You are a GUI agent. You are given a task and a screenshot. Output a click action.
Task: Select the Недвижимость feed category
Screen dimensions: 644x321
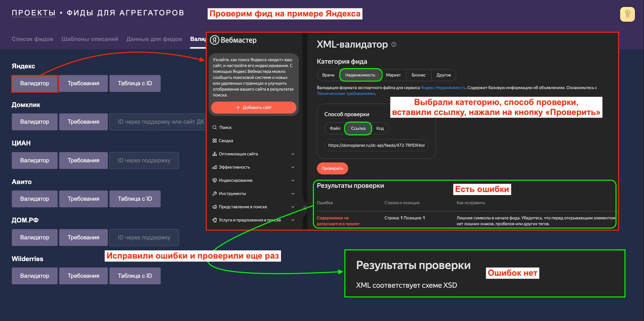360,75
